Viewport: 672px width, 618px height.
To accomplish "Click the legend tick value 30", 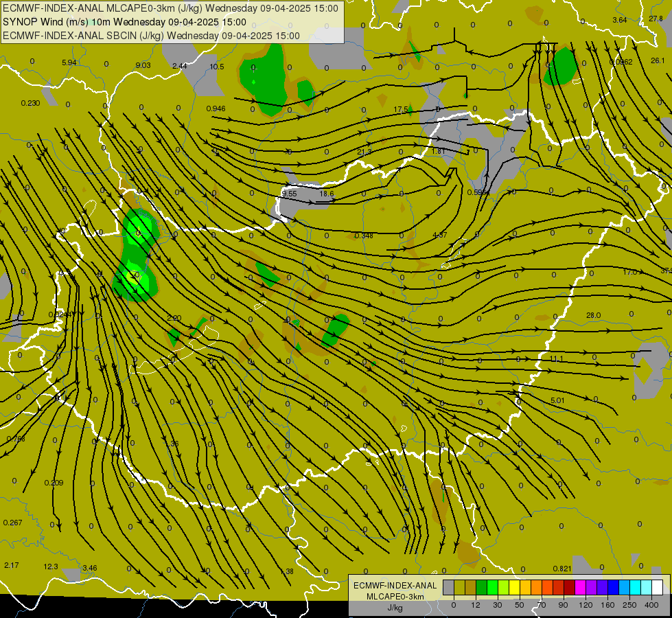I will click(x=497, y=605).
